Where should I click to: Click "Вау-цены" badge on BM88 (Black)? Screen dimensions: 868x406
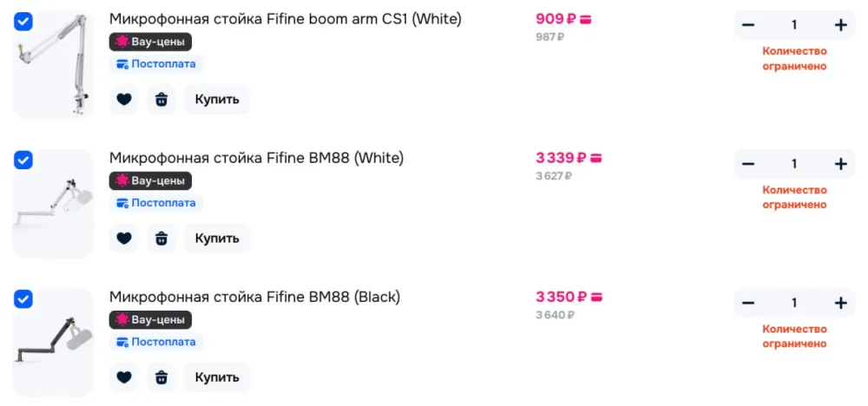pos(150,320)
